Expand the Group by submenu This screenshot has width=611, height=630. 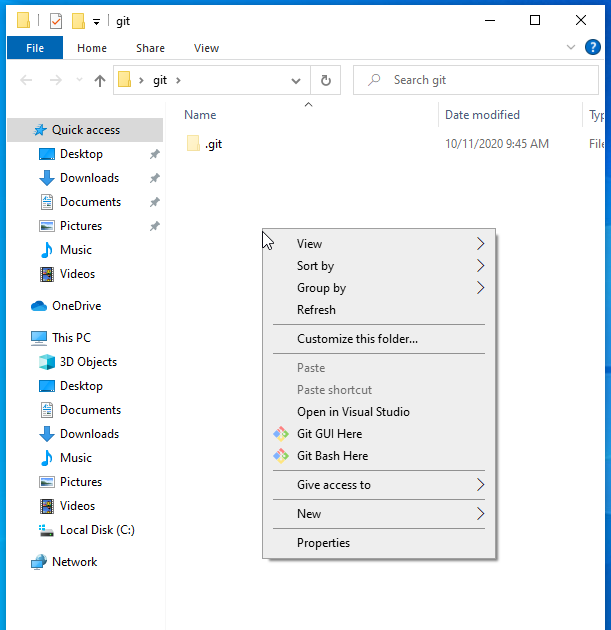[x=378, y=288]
